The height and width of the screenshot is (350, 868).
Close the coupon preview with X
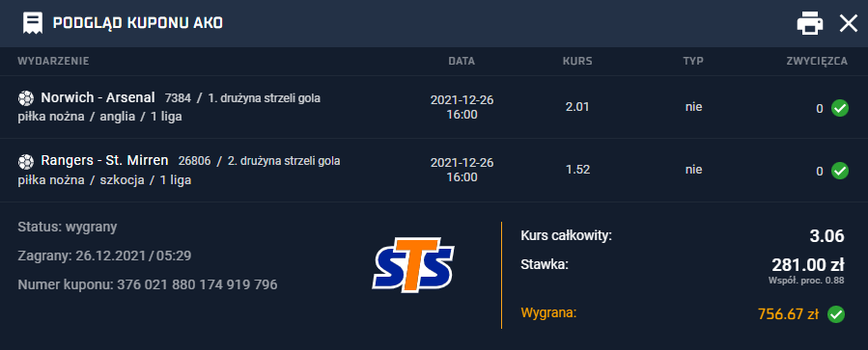click(x=848, y=23)
